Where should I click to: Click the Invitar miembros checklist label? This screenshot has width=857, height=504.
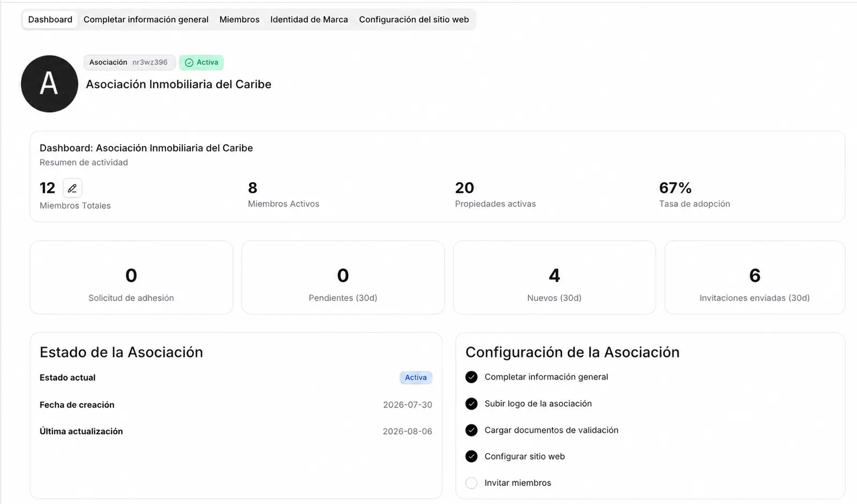[518, 483]
